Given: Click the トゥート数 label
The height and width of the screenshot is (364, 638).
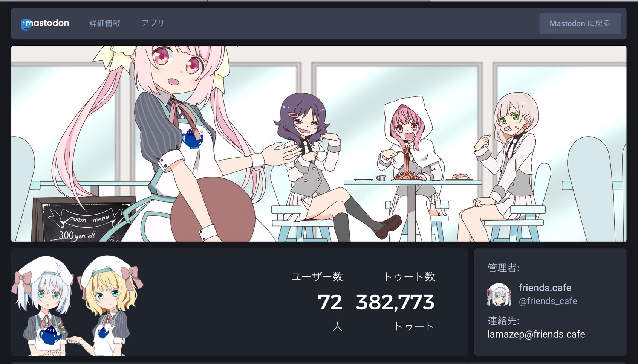Looking at the screenshot, I should [x=409, y=277].
